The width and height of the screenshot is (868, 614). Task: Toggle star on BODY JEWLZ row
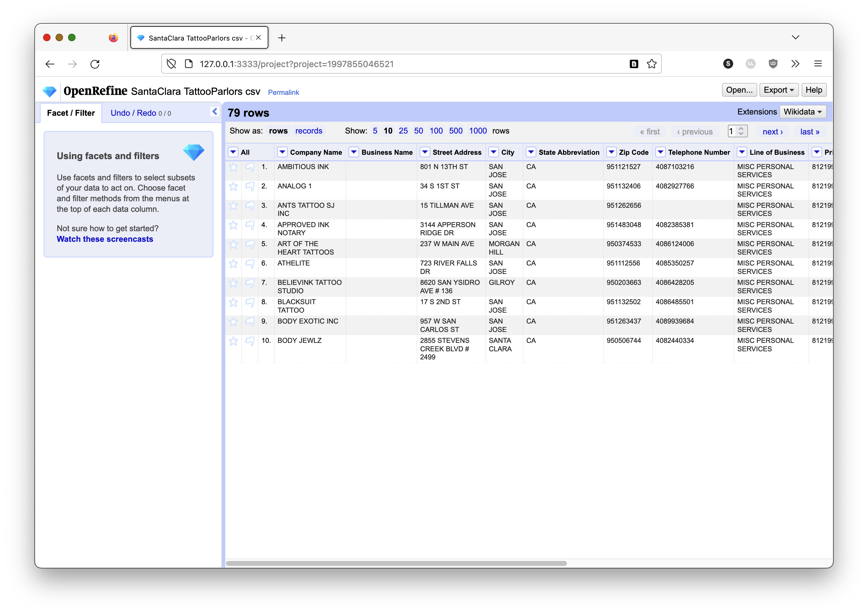coord(233,341)
